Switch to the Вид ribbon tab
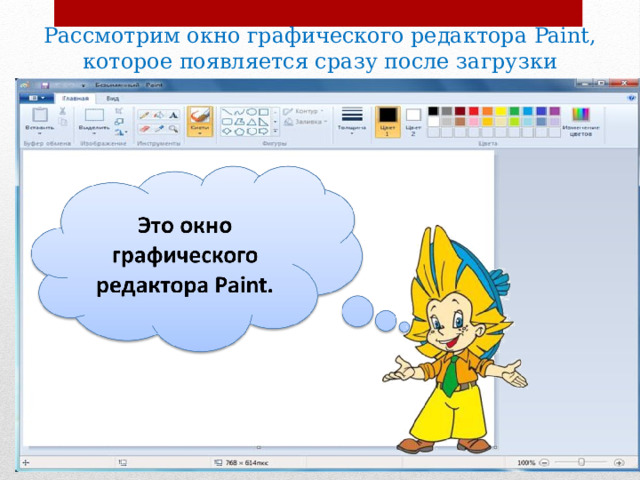 click(113, 98)
